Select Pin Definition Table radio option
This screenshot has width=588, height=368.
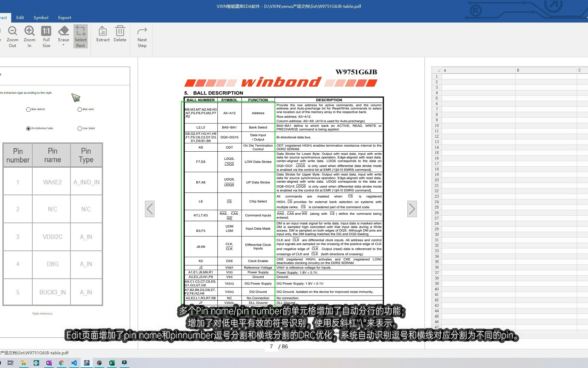28,128
